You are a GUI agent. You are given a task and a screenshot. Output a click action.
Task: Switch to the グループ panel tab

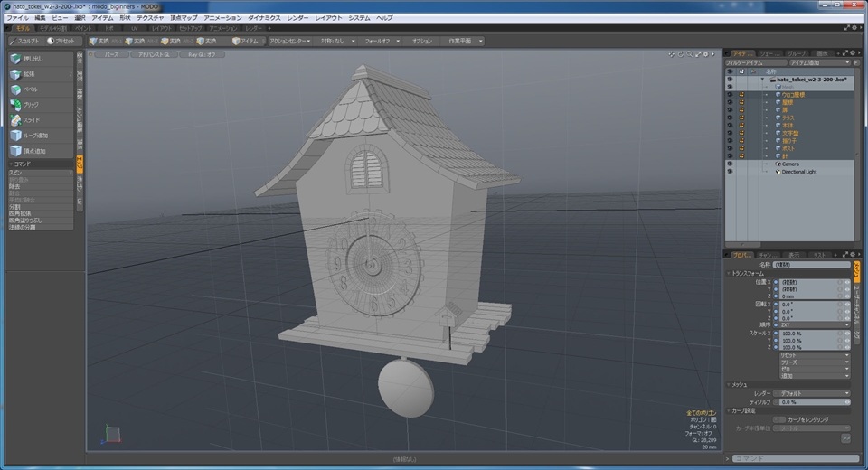(x=797, y=53)
